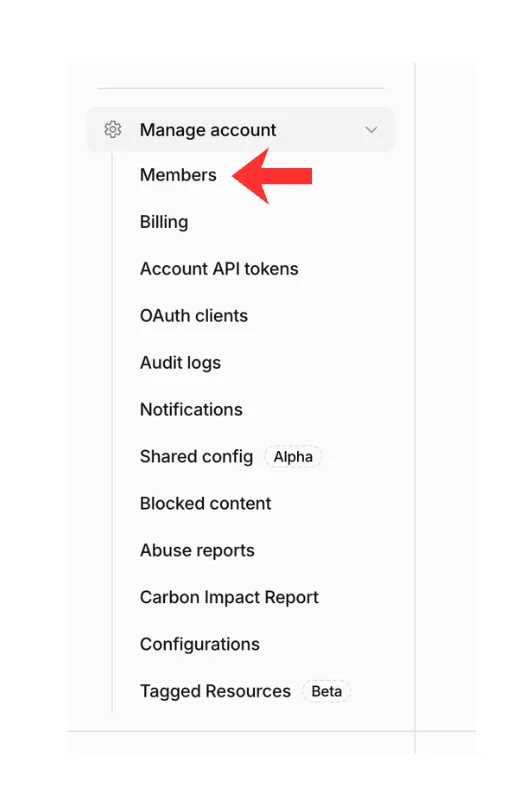Open Carbon Impact Report
512x788 pixels.
click(229, 598)
